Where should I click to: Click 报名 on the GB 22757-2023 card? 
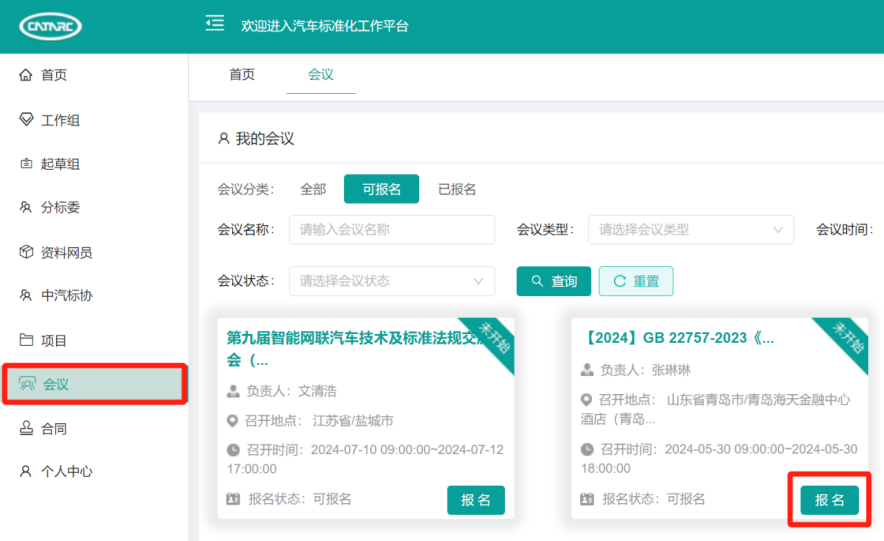point(830,500)
